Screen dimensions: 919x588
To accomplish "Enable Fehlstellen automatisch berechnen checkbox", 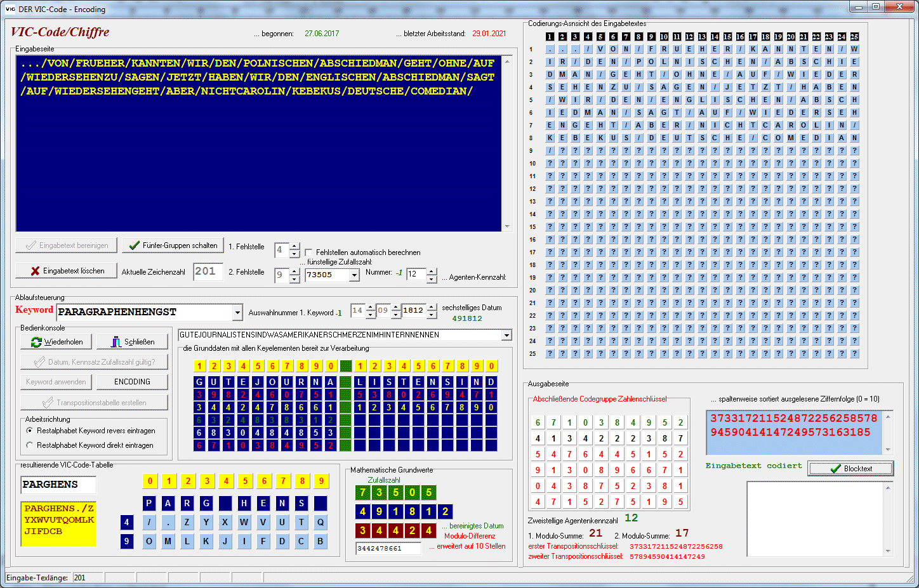I will [x=309, y=252].
